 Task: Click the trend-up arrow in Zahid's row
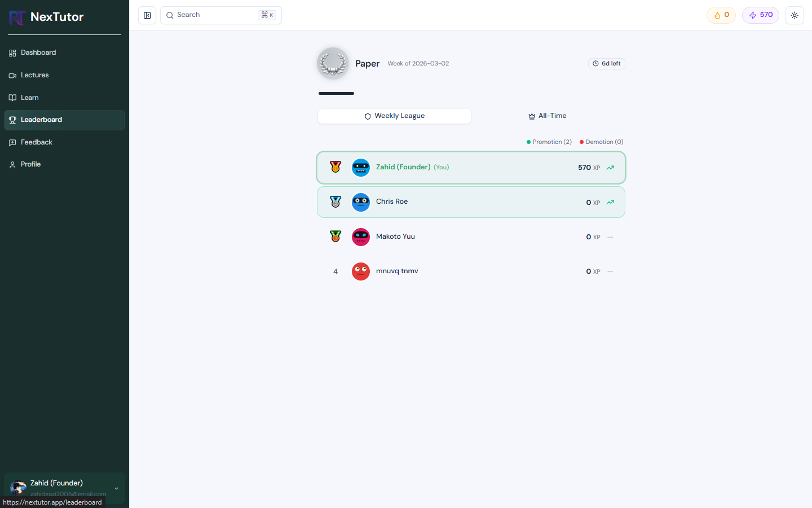[610, 168]
